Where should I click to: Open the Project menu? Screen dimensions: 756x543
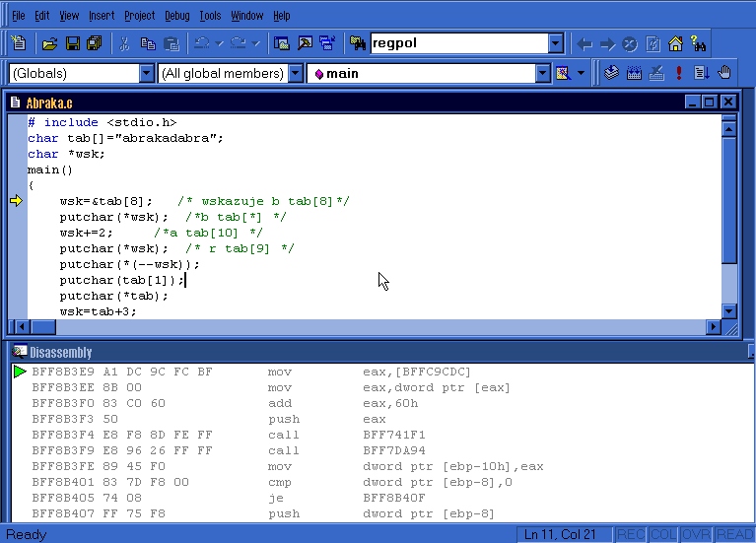[x=139, y=16]
